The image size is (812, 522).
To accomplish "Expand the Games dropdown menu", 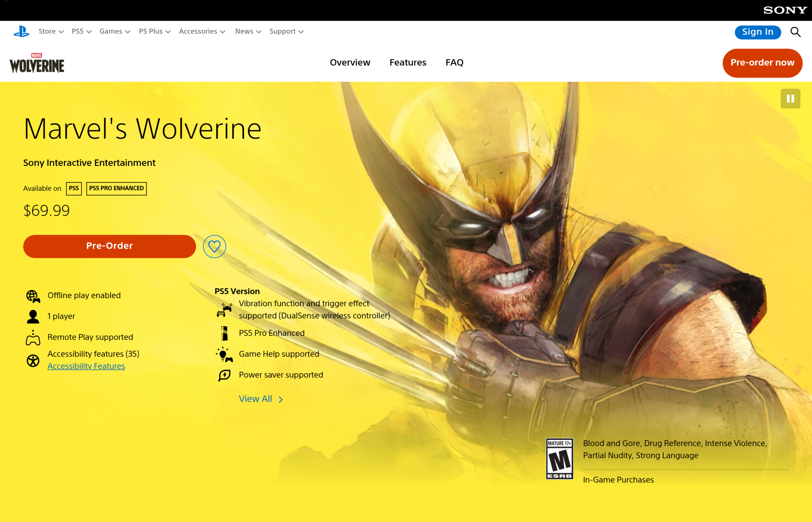I will click(115, 31).
